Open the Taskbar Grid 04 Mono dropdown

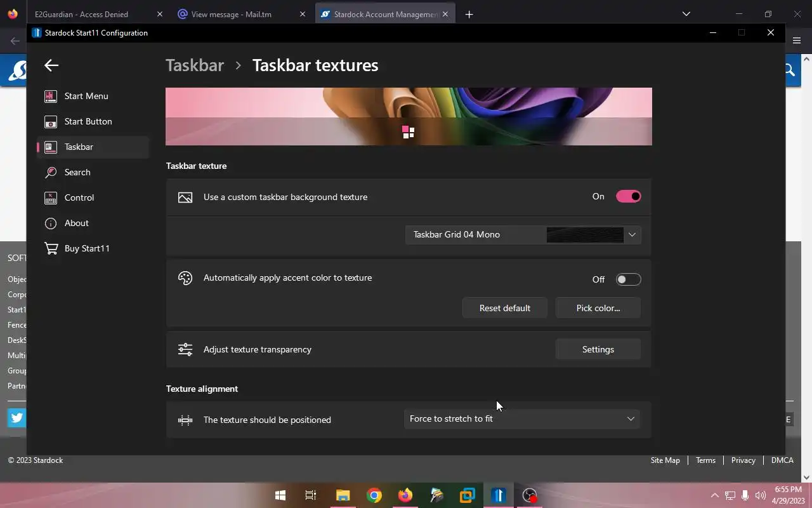click(x=523, y=235)
